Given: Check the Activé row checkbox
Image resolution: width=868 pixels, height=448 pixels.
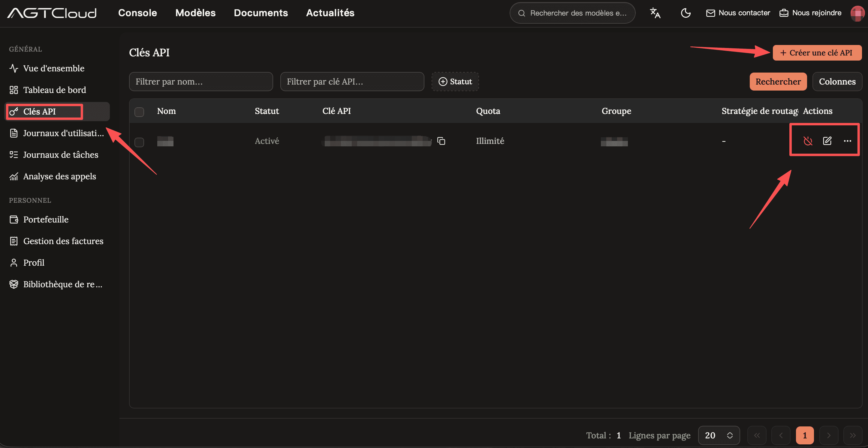Looking at the screenshot, I should (x=139, y=142).
